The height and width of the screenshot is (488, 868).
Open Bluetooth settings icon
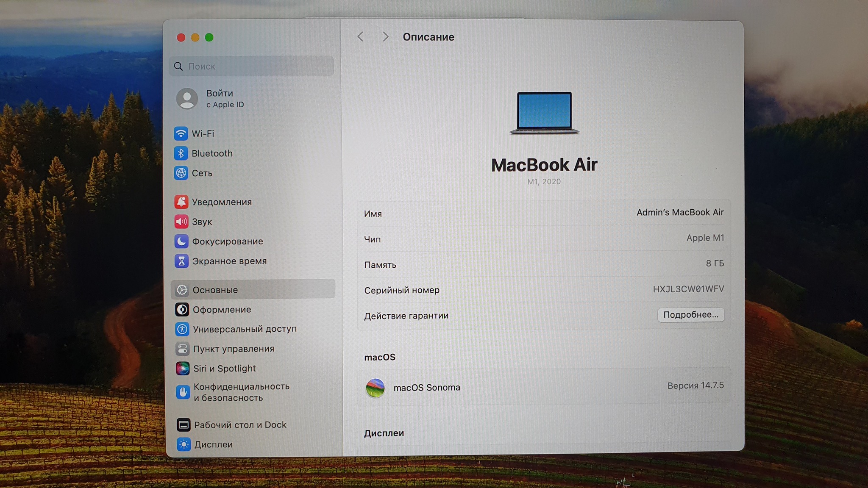(181, 153)
